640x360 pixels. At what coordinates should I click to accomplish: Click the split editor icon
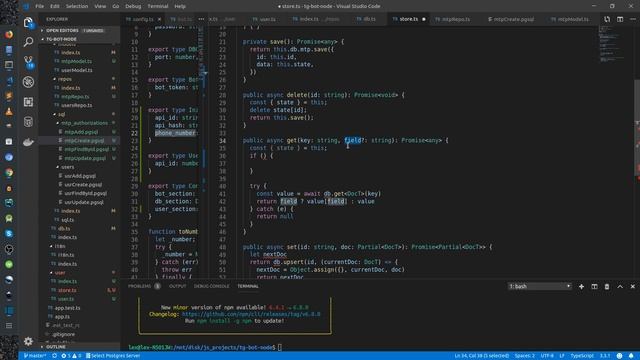click(x=620, y=19)
